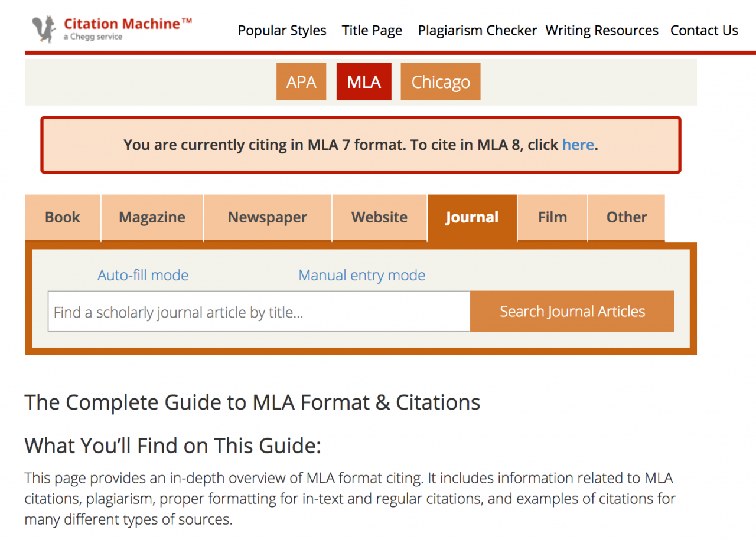Open the Plagiarism Checker page
The width and height of the screenshot is (756, 540).
pyautogui.click(x=477, y=31)
